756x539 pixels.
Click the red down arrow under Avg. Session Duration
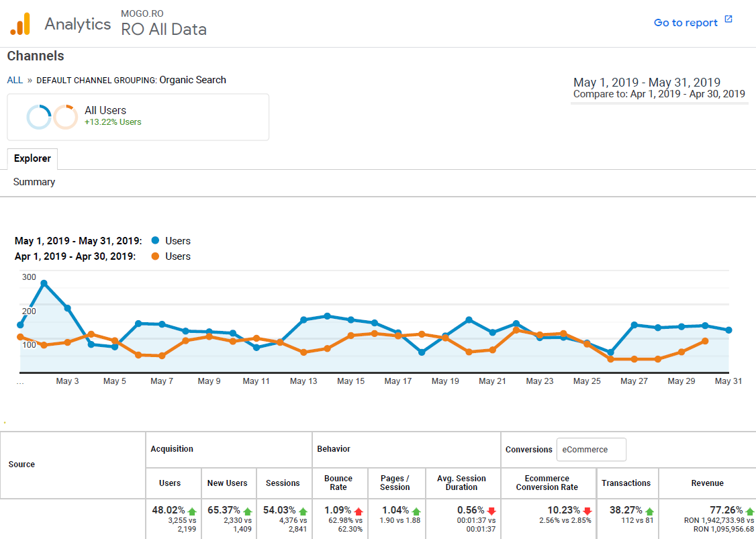pyautogui.click(x=491, y=511)
